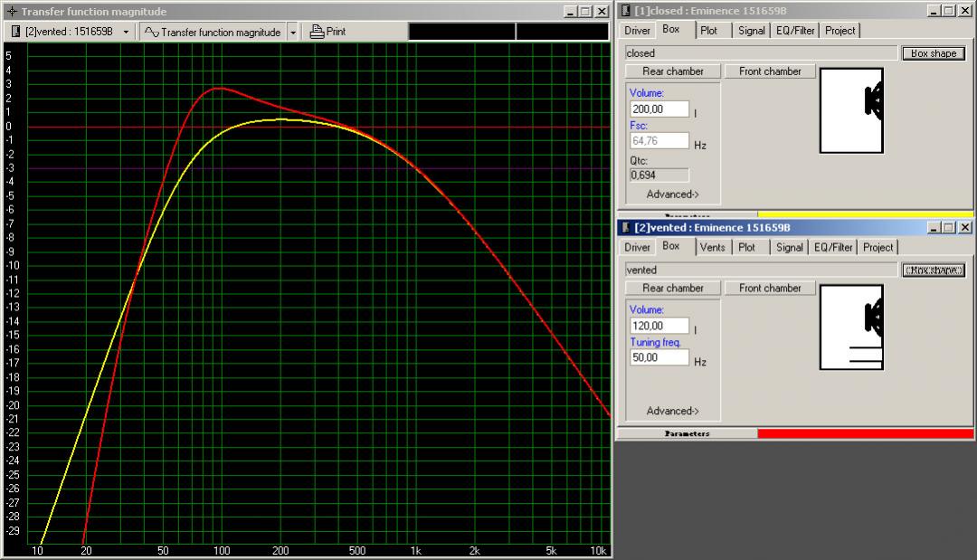
Task: Click the Volume label in closed window
Action: 646,93
